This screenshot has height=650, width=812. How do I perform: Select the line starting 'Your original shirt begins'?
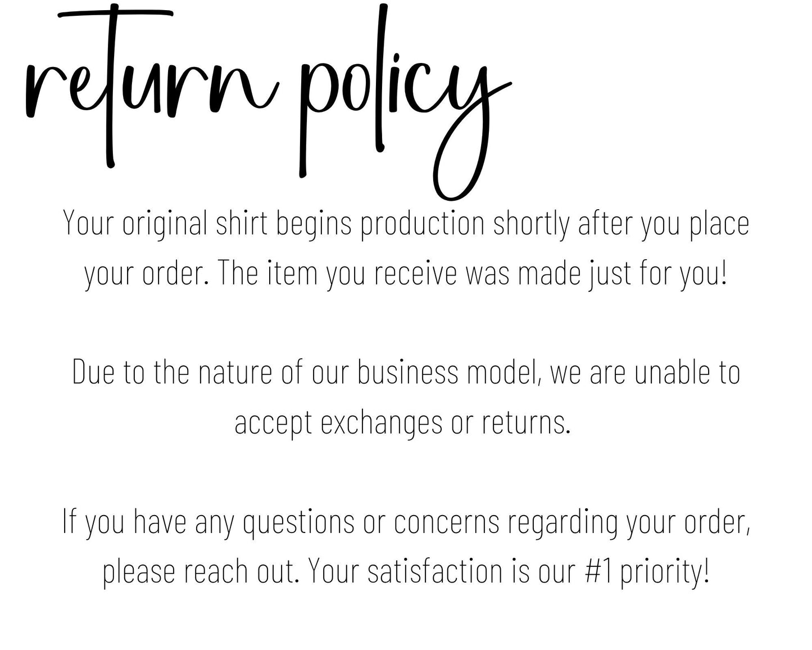click(x=406, y=224)
